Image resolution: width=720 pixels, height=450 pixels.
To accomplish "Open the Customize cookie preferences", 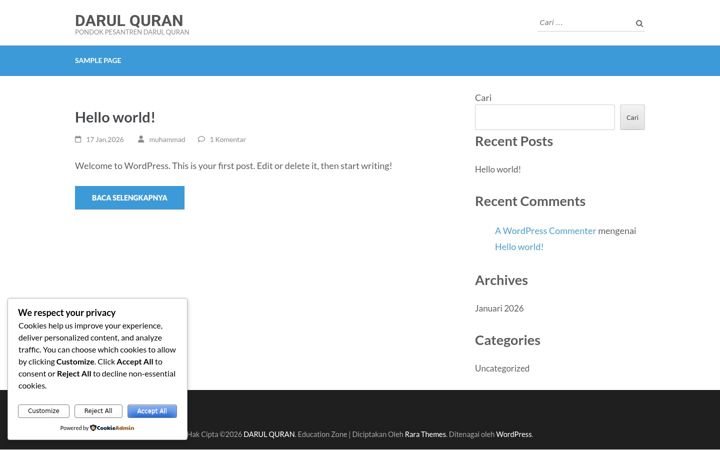I will pyautogui.click(x=44, y=411).
